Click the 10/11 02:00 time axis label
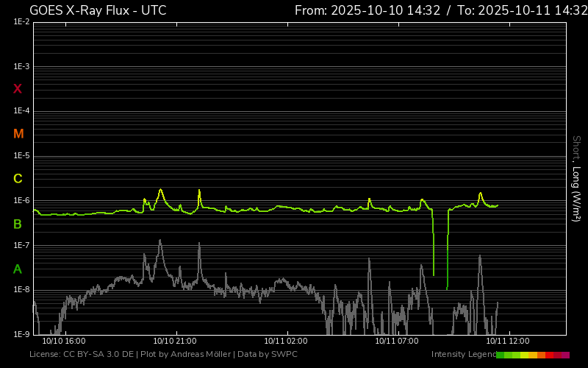This screenshot has height=368, width=588. (286, 342)
